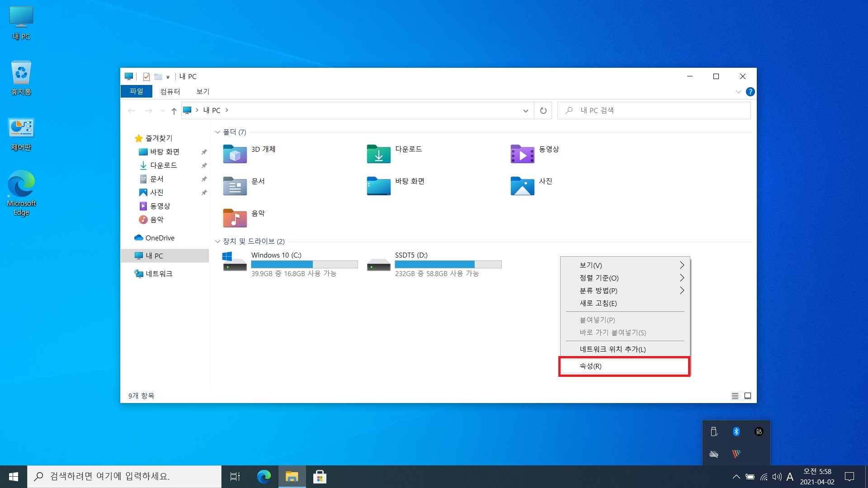Select the 제어판 control panel desktop icon
Viewport: 868px width, 488px height.
(x=21, y=135)
